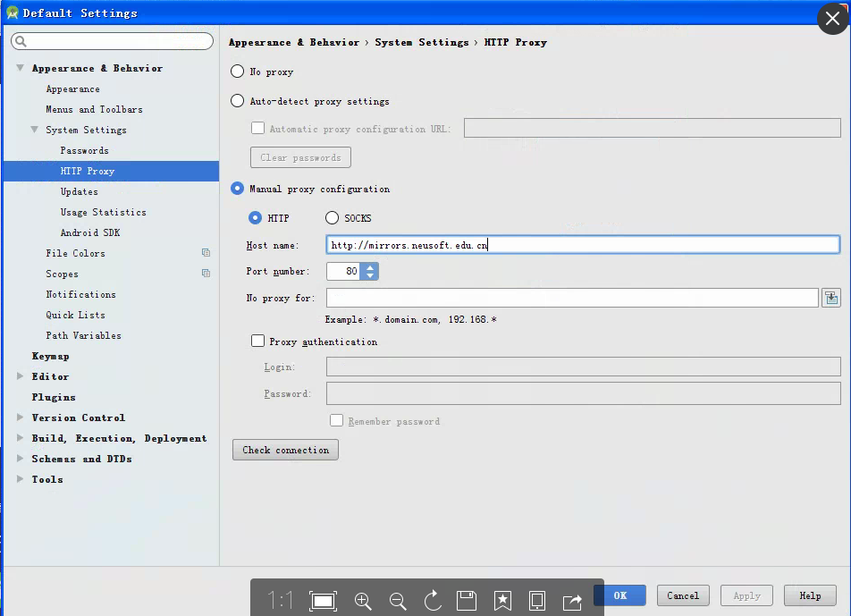
Task: Click into the Host name field
Action: (583, 245)
